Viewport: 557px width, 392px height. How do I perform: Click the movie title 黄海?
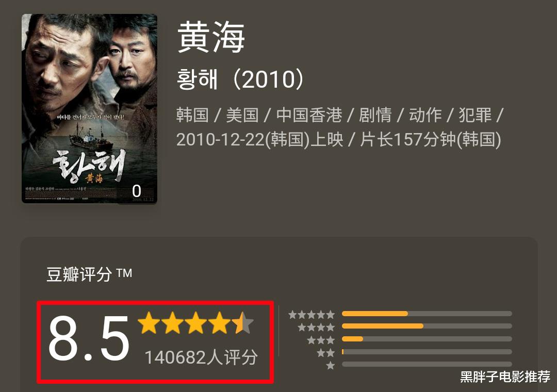[211, 37]
